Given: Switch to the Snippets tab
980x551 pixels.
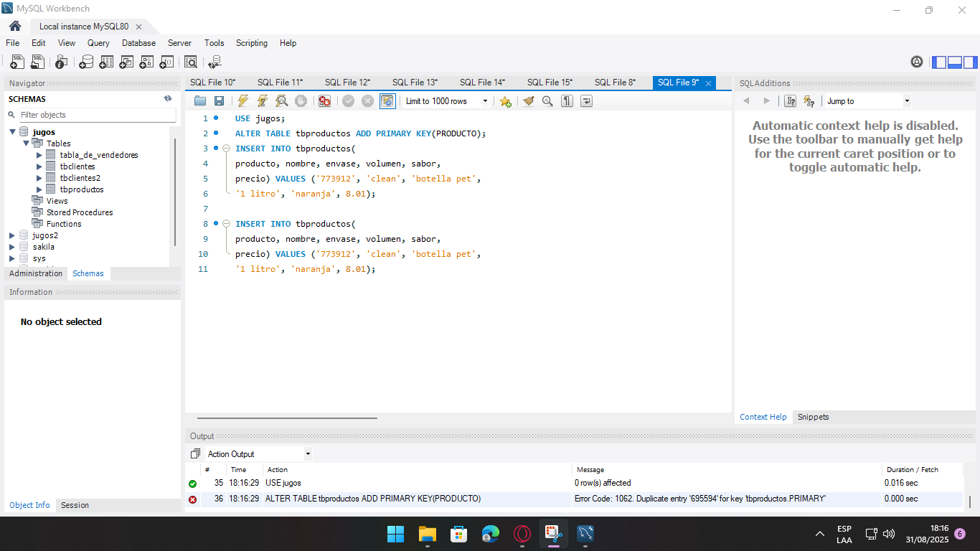Looking at the screenshot, I should tap(813, 417).
